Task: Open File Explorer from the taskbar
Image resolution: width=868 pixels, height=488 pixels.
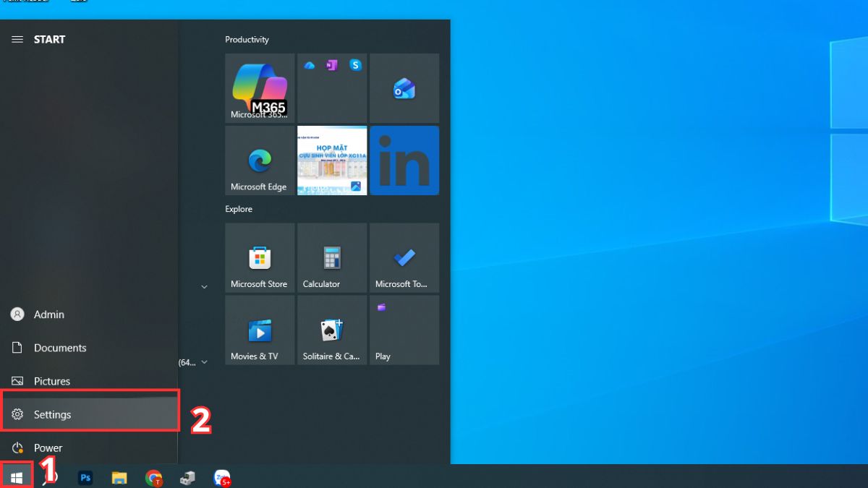Action: coord(119,478)
